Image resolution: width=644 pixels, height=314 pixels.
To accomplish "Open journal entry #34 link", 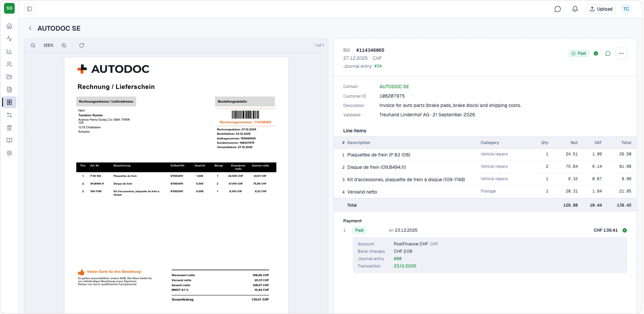I will (x=378, y=66).
